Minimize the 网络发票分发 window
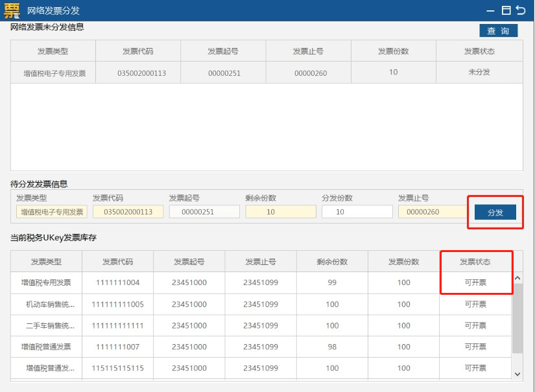 click(x=491, y=10)
